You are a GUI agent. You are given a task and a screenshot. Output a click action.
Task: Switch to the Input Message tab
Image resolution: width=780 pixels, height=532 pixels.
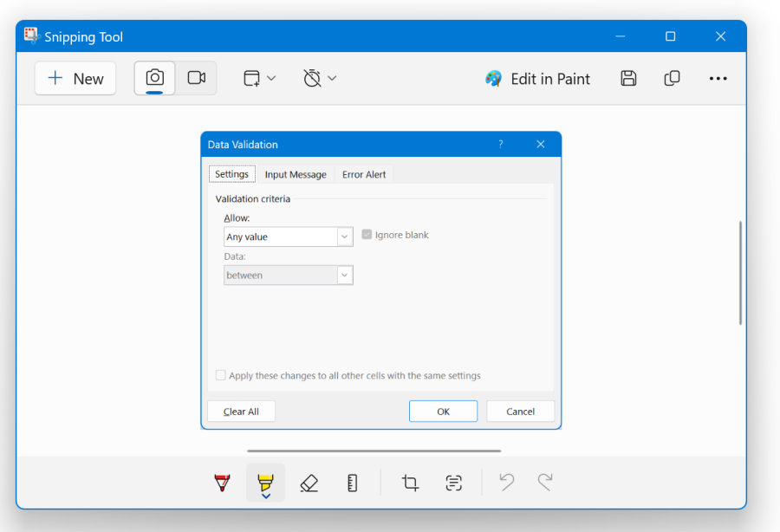(296, 174)
